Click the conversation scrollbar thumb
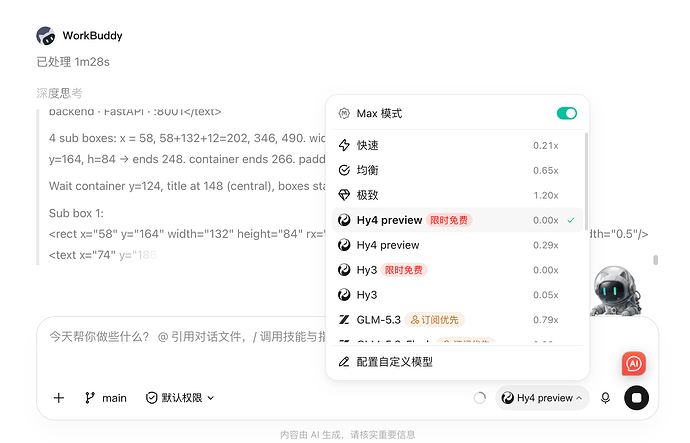Screen dimensions: 690x443 coord(656,260)
